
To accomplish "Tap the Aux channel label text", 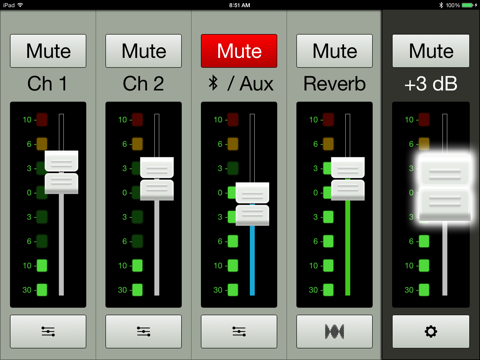I will pos(256,84).
